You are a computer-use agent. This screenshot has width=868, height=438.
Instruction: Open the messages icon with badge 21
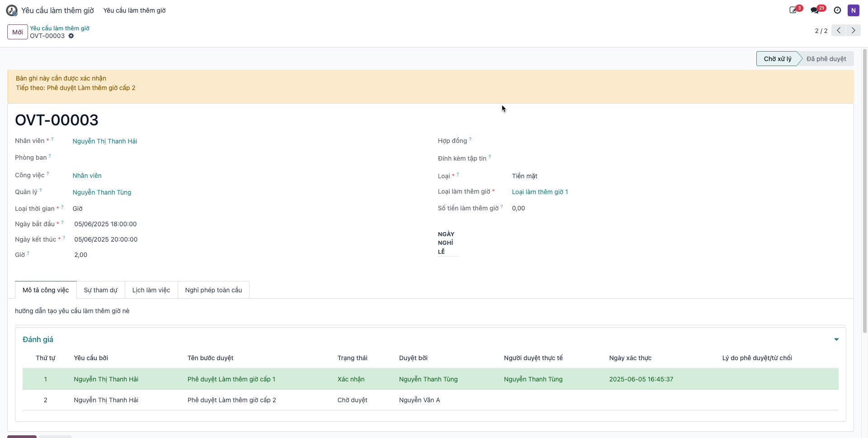(817, 10)
